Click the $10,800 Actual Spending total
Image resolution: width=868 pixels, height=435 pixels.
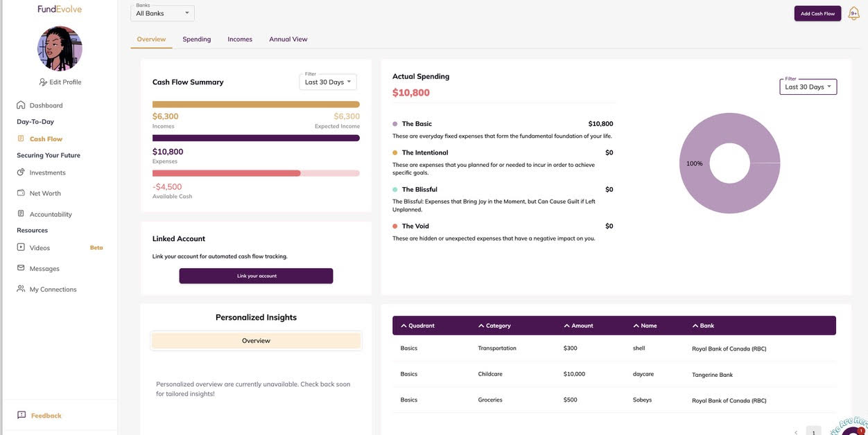coord(411,92)
